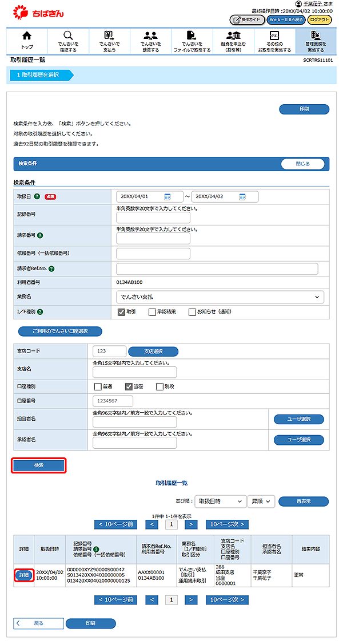The width and height of the screenshot is (343, 644).
Task: Click the 承認者名 input field
Action: pos(135,442)
